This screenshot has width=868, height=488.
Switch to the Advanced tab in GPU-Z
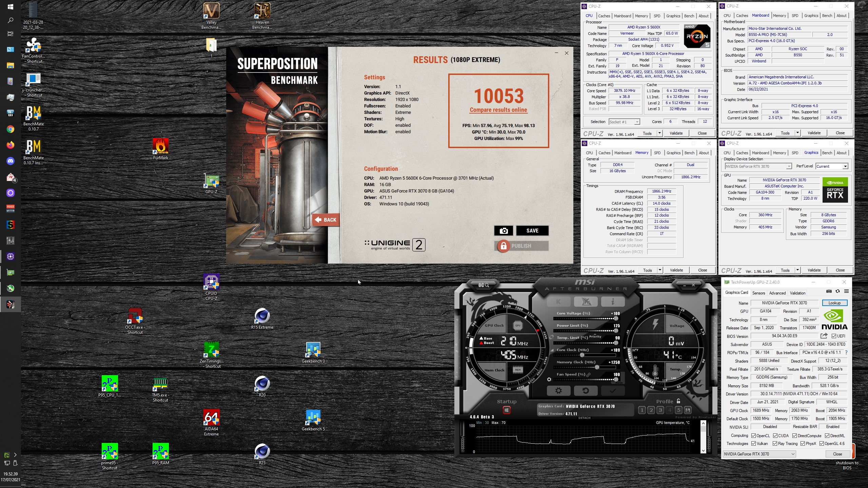[x=777, y=293]
